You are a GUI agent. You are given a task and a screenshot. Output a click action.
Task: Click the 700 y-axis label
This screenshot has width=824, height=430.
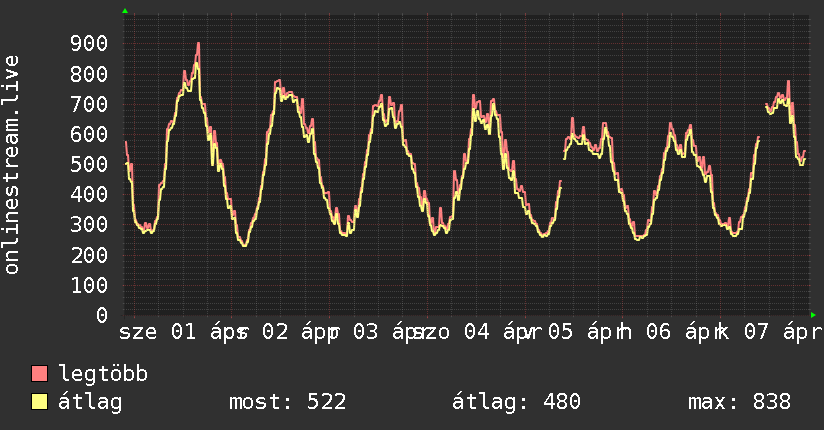pyautogui.click(x=89, y=104)
